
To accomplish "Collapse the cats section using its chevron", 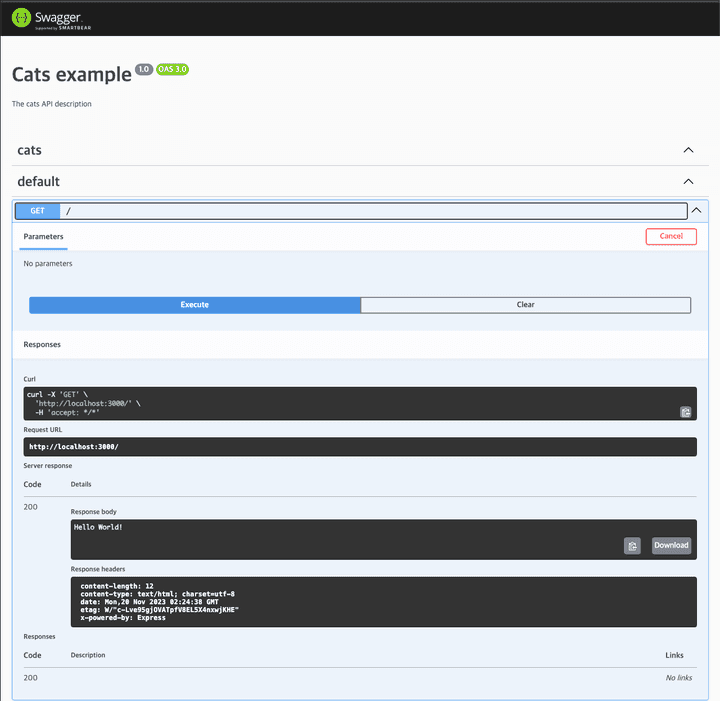I will [x=688, y=150].
